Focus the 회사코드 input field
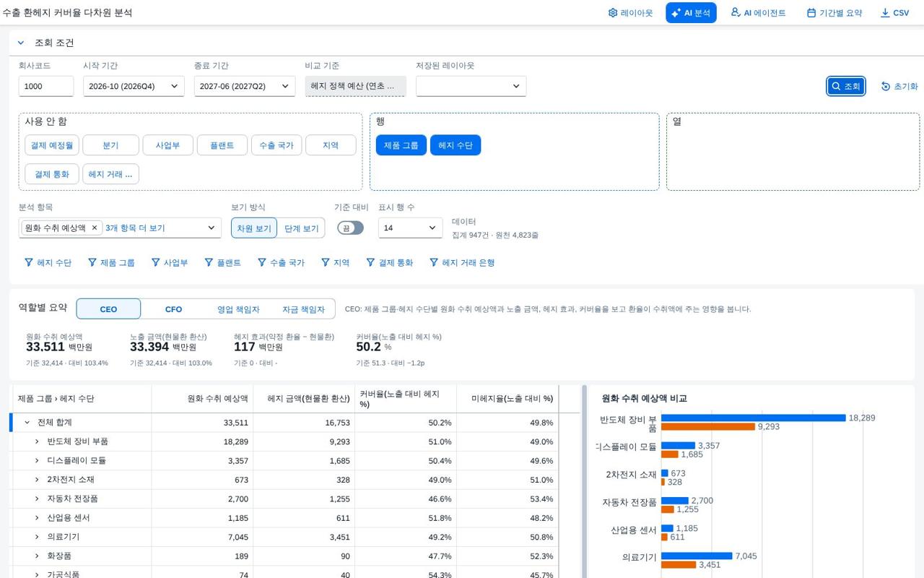The image size is (924, 578). click(x=46, y=86)
